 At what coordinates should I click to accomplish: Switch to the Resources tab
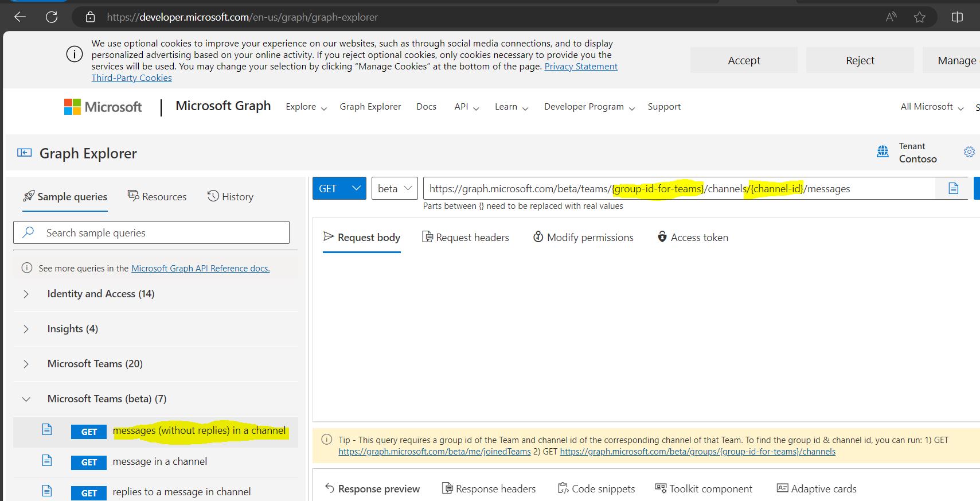[x=157, y=197]
